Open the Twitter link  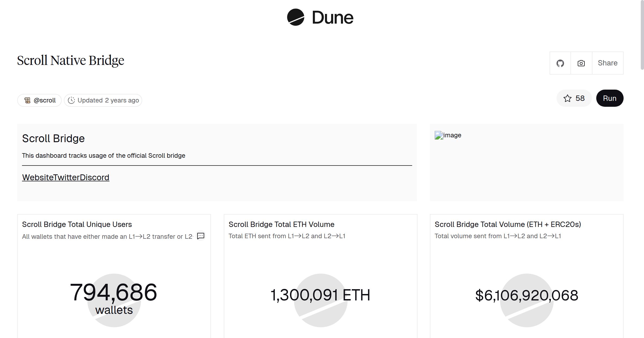coord(66,177)
